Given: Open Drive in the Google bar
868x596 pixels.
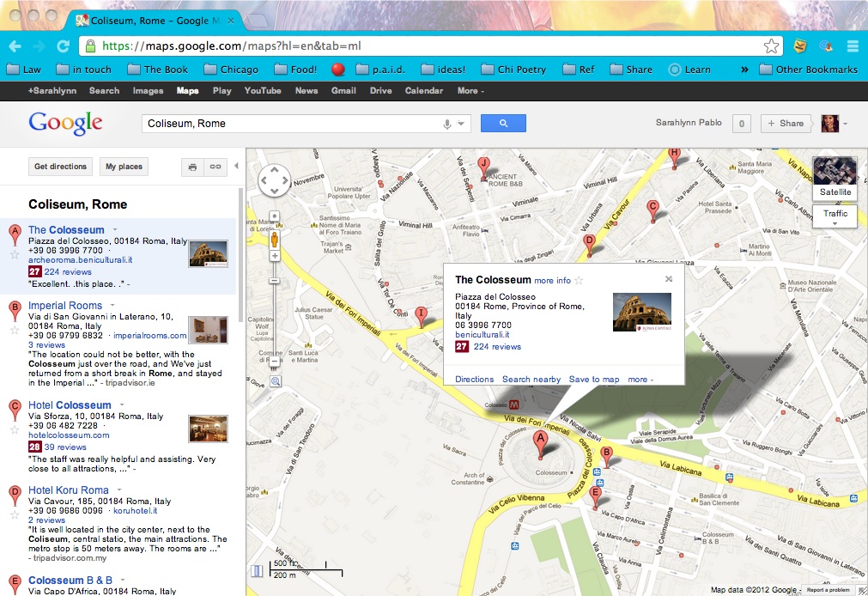Looking at the screenshot, I should [381, 90].
